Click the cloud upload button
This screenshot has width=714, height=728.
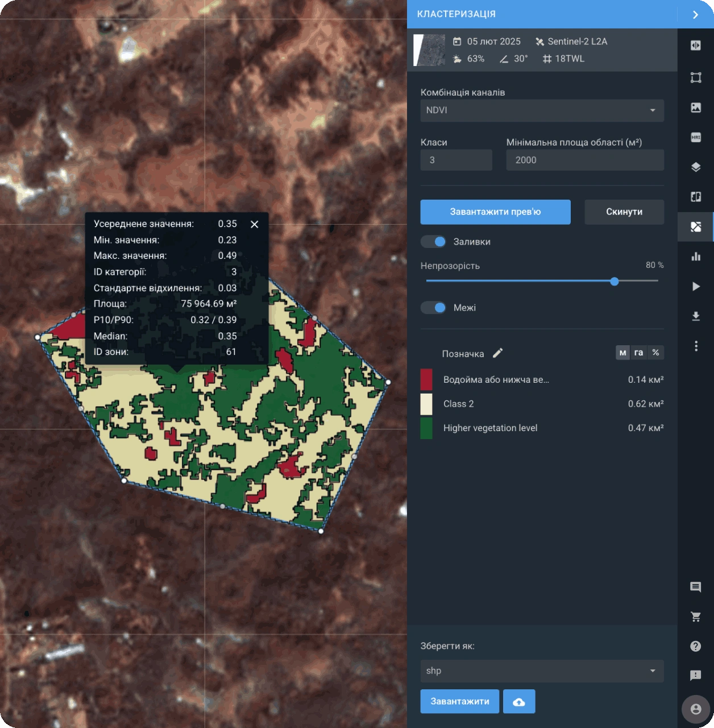[519, 702]
